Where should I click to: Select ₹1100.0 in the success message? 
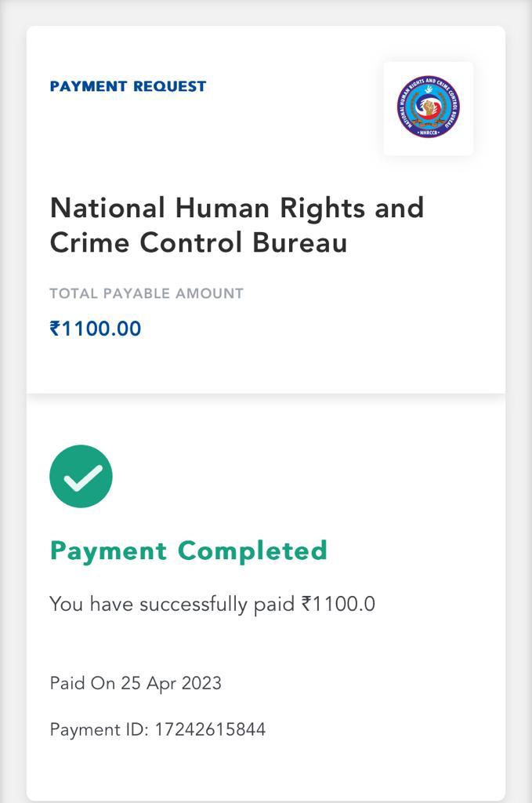(x=338, y=604)
